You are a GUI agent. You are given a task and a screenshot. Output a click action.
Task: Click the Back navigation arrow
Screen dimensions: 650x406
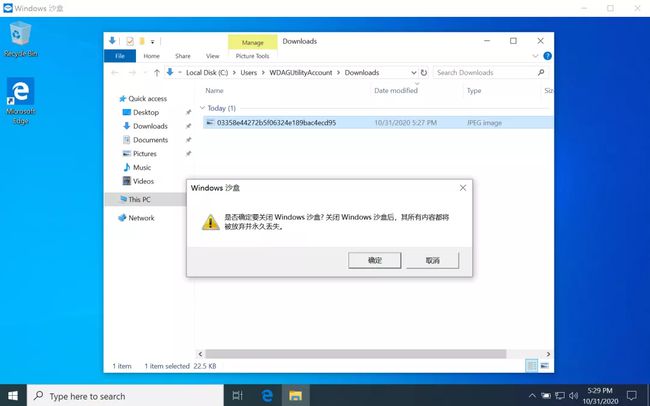pyautogui.click(x=115, y=73)
